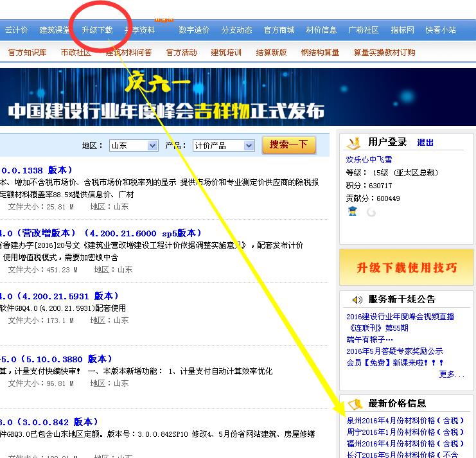Open the 5.10.0.3880 版本 download title
This screenshot has width=476, height=458.
click(x=56, y=359)
